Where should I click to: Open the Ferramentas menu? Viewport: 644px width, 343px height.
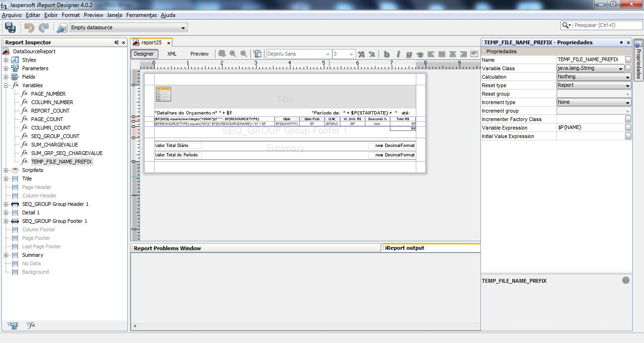(141, 15)
